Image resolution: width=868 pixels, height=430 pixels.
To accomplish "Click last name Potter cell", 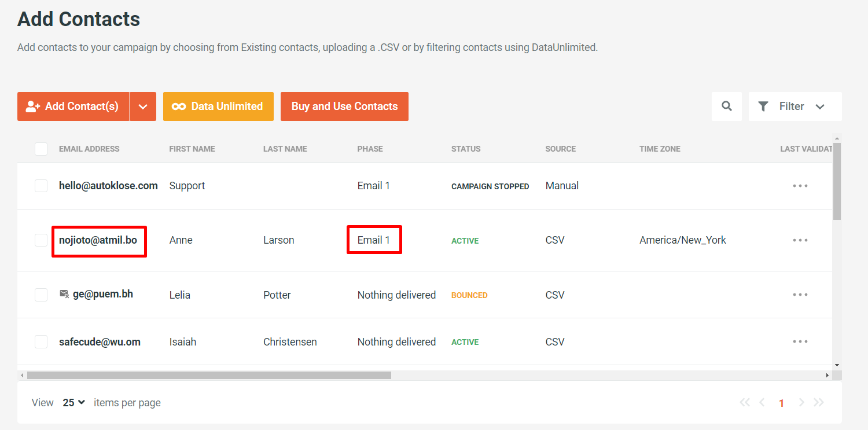I will (277, 295).
